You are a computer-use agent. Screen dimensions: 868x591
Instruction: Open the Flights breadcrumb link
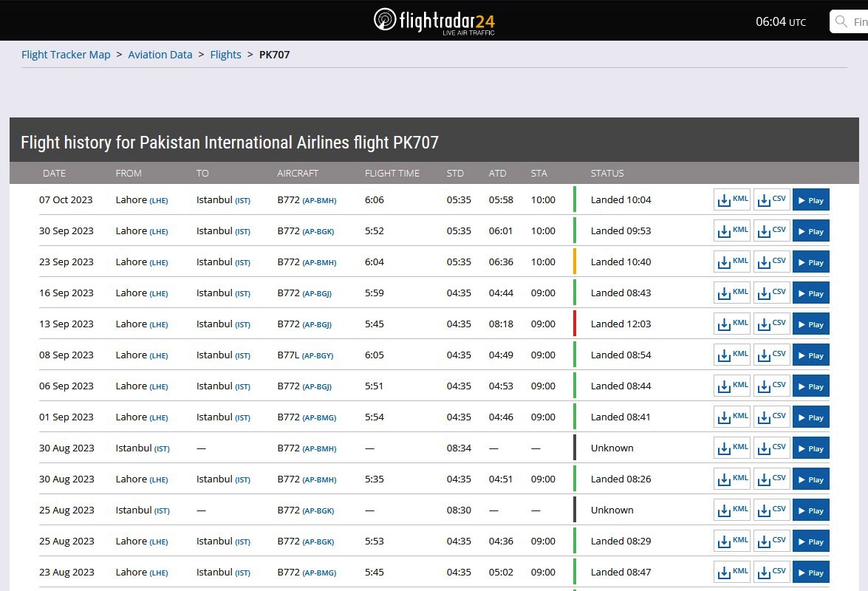pos(226,55)
